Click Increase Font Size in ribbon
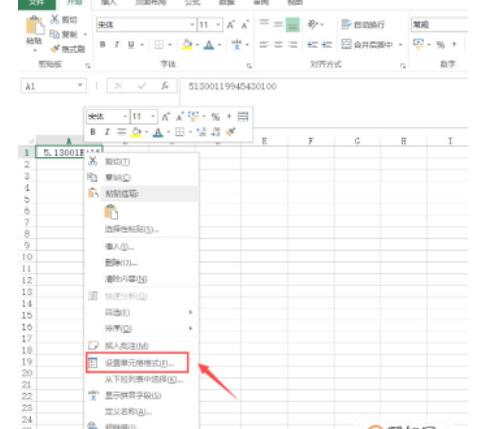The image size is (491, 429). (x=231, y=25)
